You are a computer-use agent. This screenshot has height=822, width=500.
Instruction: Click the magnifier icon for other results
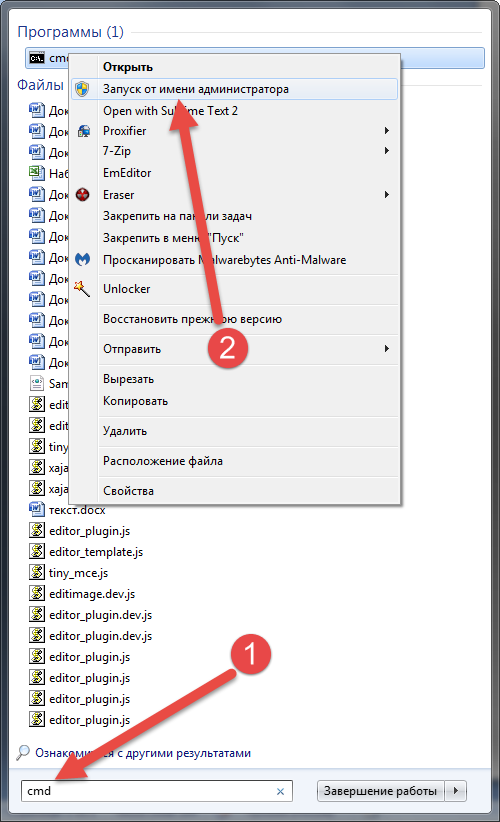[23, 753]
